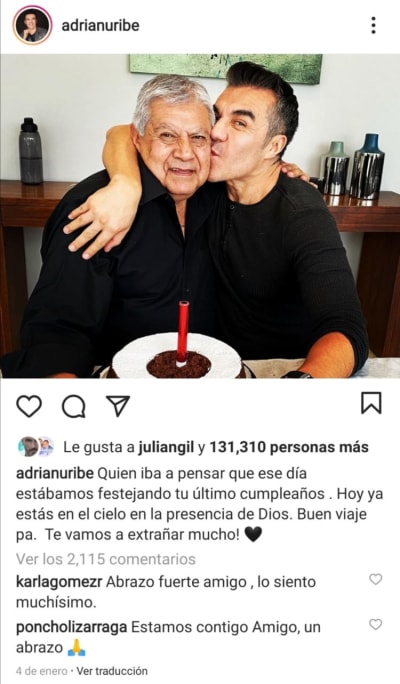
Task: Tap the heart icon to like post
Action: [x=29, y=406]
